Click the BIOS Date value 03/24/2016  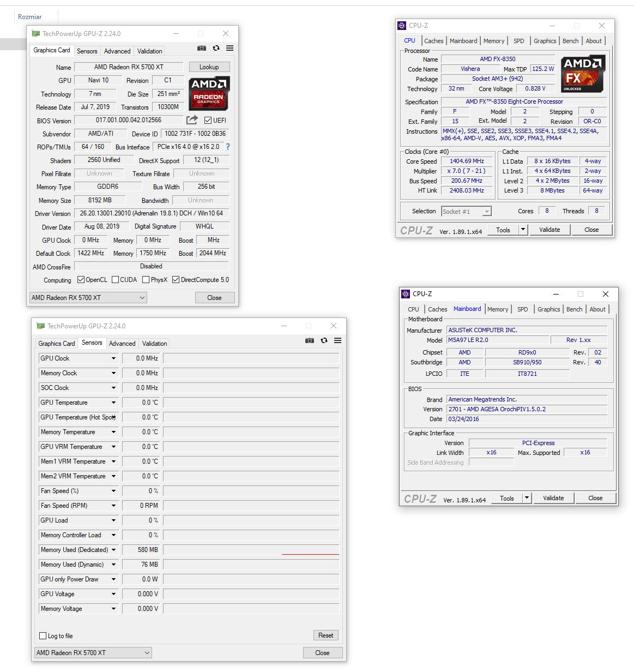[x=527, y=419]
